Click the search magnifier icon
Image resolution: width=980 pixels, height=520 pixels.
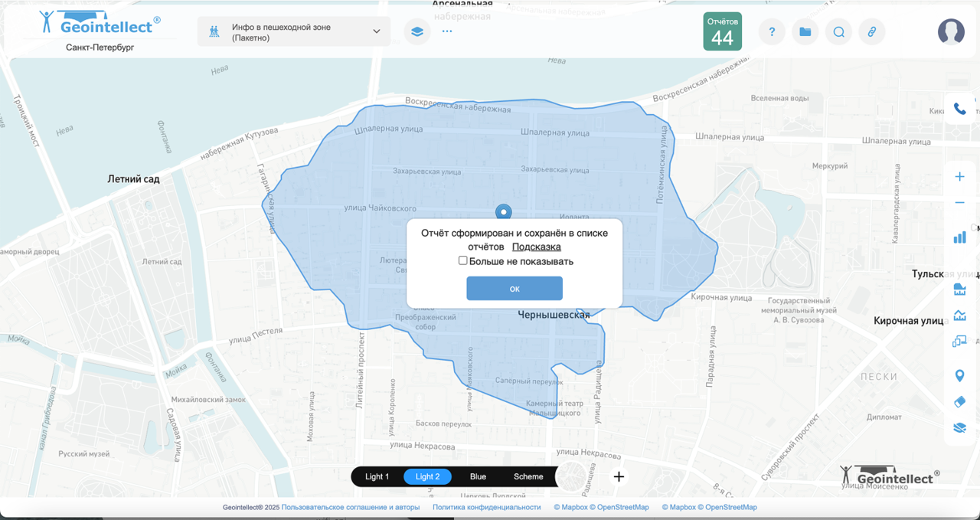(838, 32)
